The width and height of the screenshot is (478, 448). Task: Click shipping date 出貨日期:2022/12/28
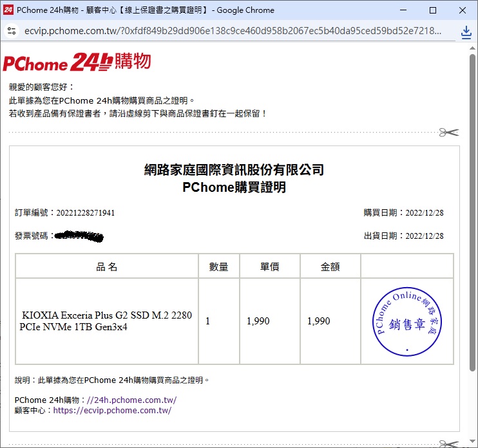(x=404, y=236)
